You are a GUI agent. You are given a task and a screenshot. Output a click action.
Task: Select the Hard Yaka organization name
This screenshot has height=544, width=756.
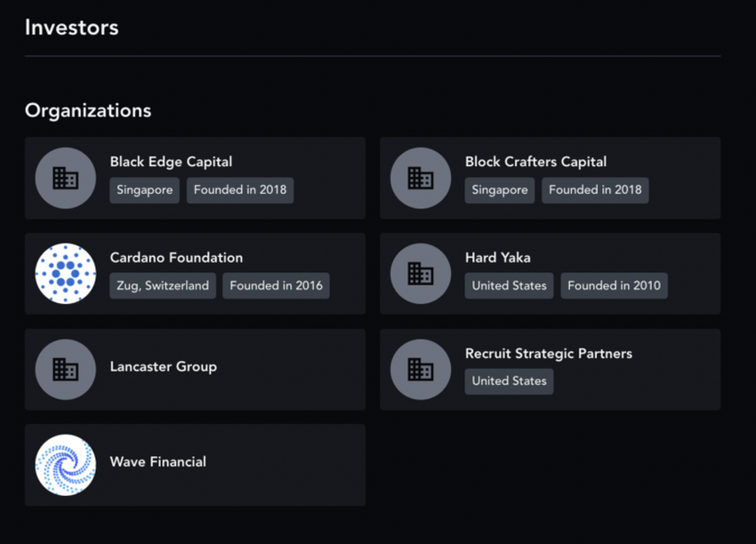pyautogui.click(x=497, y=258)
